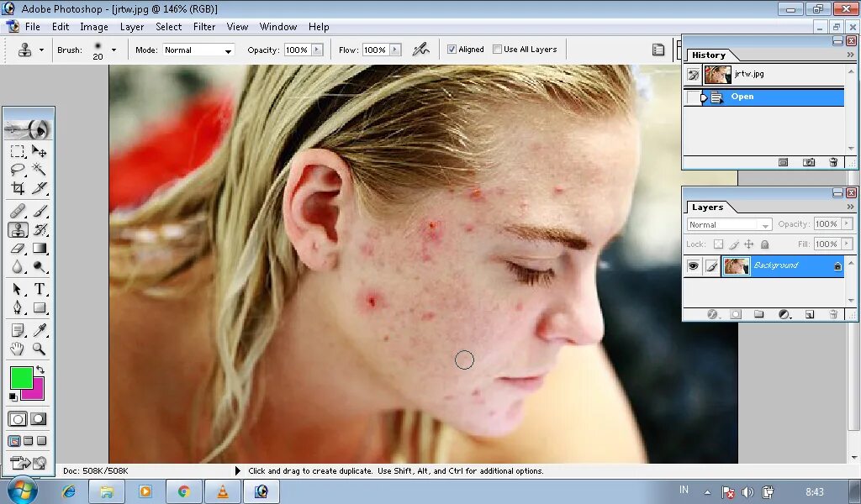
Task: Select the Blur tool
Action: 18,267
